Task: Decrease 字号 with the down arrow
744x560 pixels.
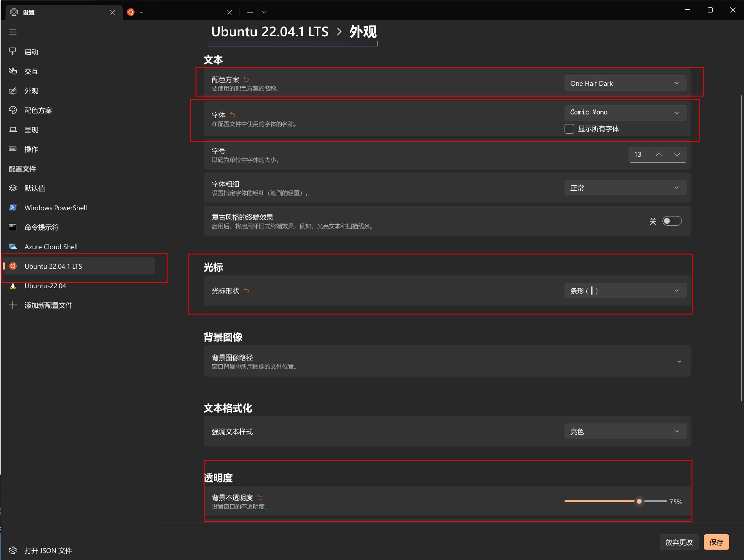Action: 677,154
